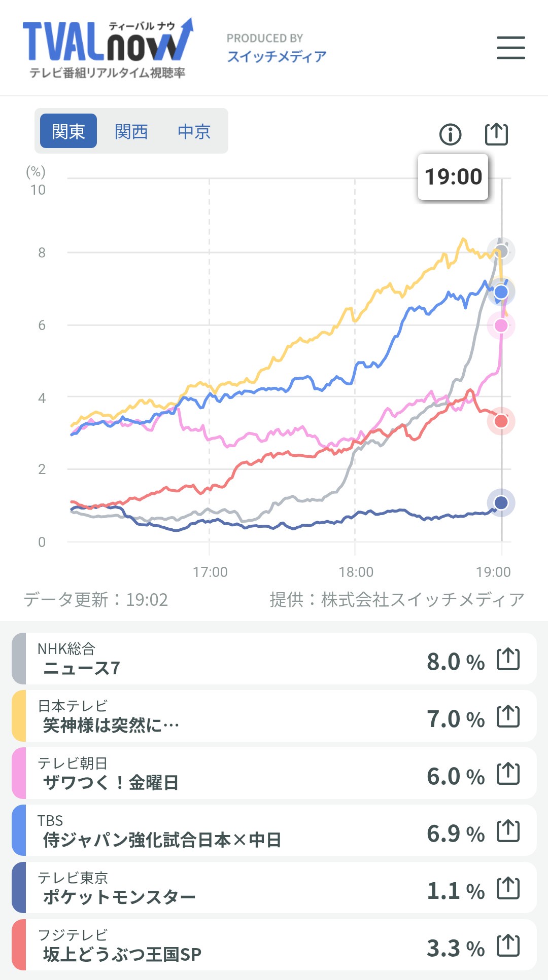This screenshot has width=548, height=980.
Task: Click the chart info icon
Action: tap(450, 134)
